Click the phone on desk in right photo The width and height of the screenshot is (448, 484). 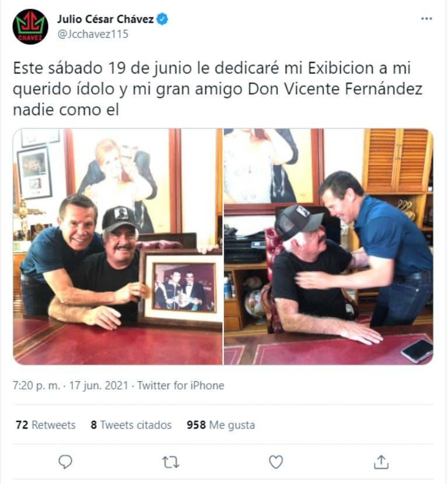[418, 351]
